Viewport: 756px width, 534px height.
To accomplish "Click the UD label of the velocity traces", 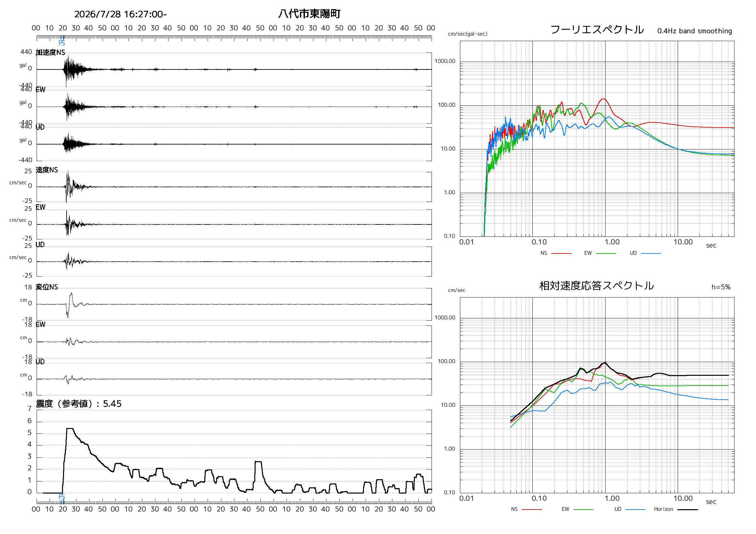I will click(40, 244).
